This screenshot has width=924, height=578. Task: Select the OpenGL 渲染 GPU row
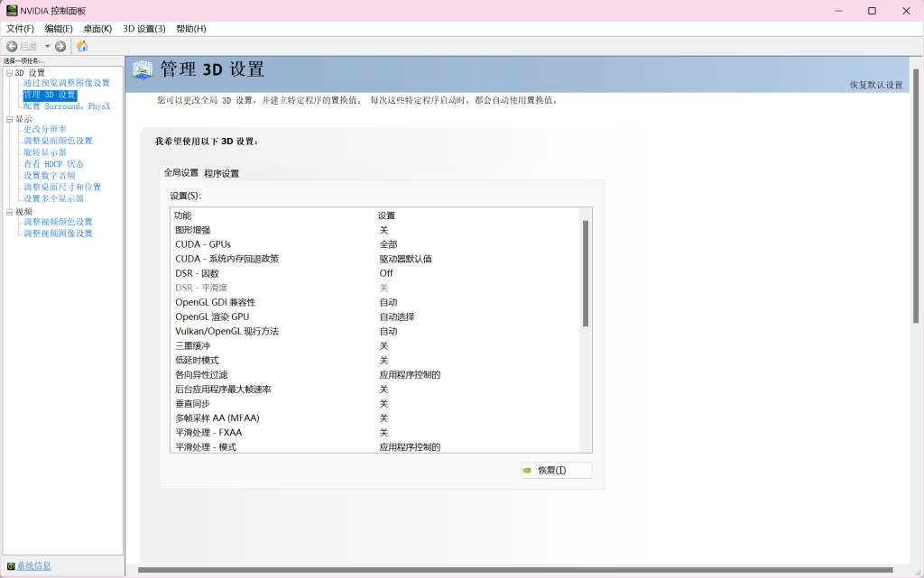point(374,317)
